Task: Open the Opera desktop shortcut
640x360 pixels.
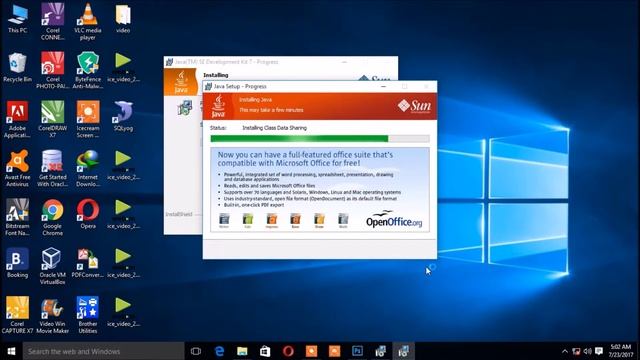Action: point(88,214)
